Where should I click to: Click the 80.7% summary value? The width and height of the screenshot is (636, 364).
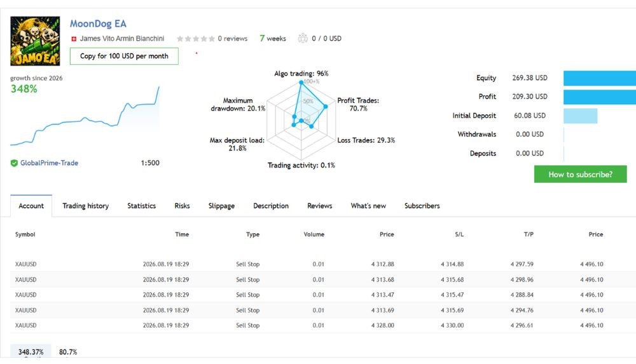[x=68, y=352]
